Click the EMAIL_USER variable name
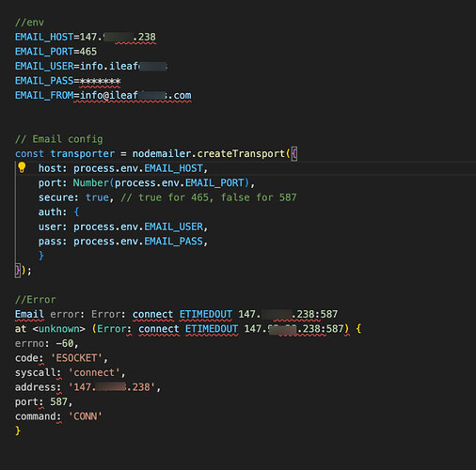The height and width of the screenshot is (470, 476). tap(44, 67)
